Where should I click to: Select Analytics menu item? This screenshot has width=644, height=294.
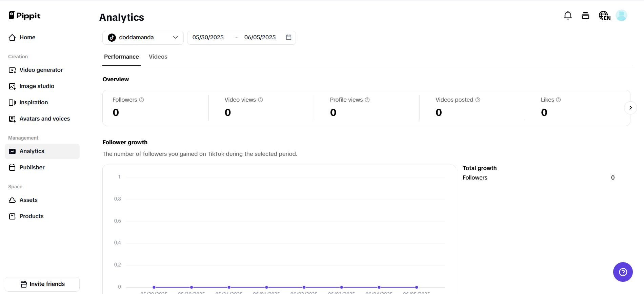(x=42, y=151)
